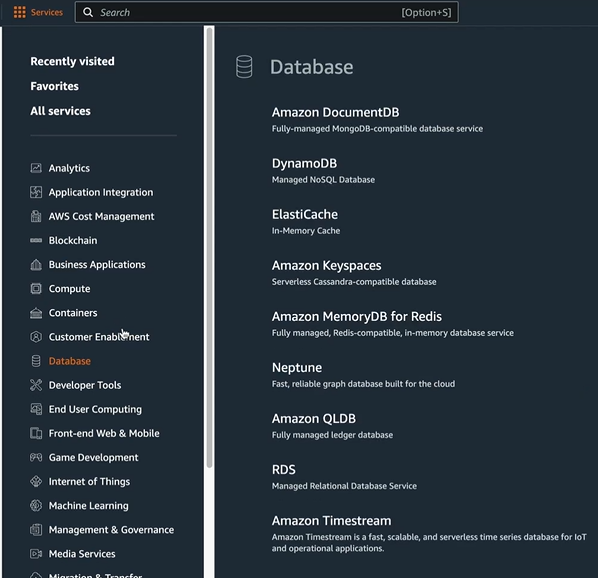Click the Customer Enablement icon
Image resolution: width=598 pixels, height=578 pixels.
36,337
